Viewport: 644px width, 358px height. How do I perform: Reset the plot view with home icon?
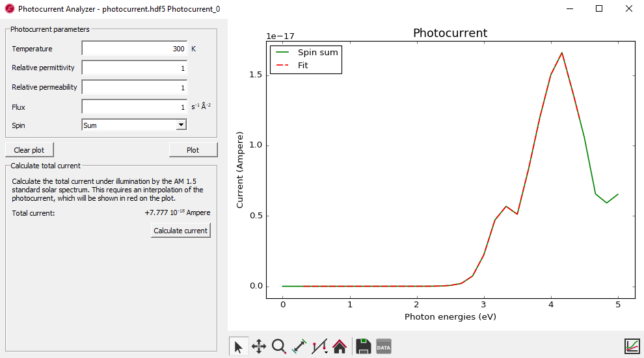point(340,346)
